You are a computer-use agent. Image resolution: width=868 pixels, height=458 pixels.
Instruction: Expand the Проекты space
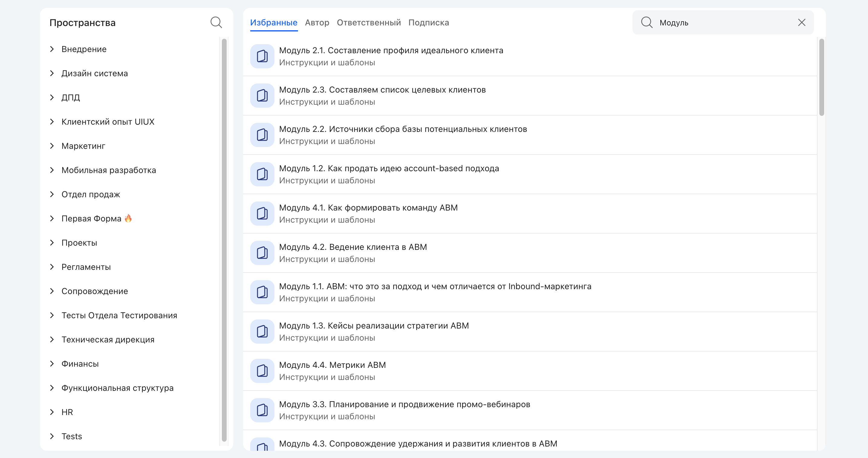52,243
